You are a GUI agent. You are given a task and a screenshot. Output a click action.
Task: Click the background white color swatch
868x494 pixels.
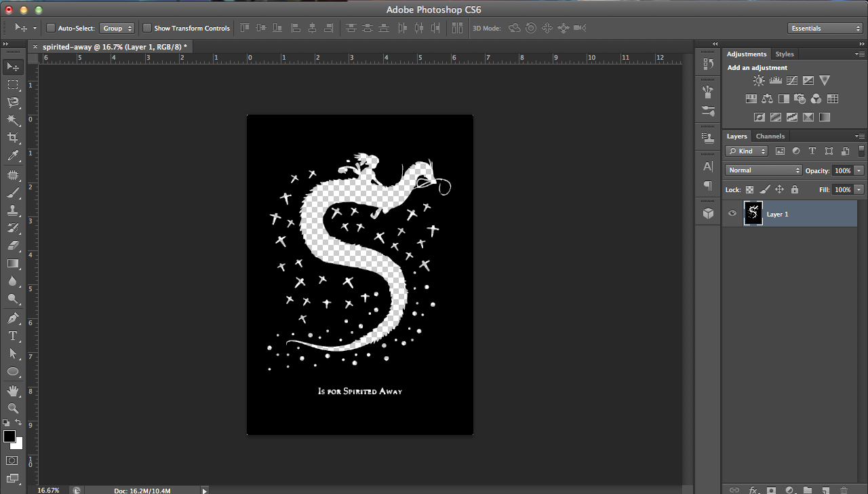pos(18,444)
